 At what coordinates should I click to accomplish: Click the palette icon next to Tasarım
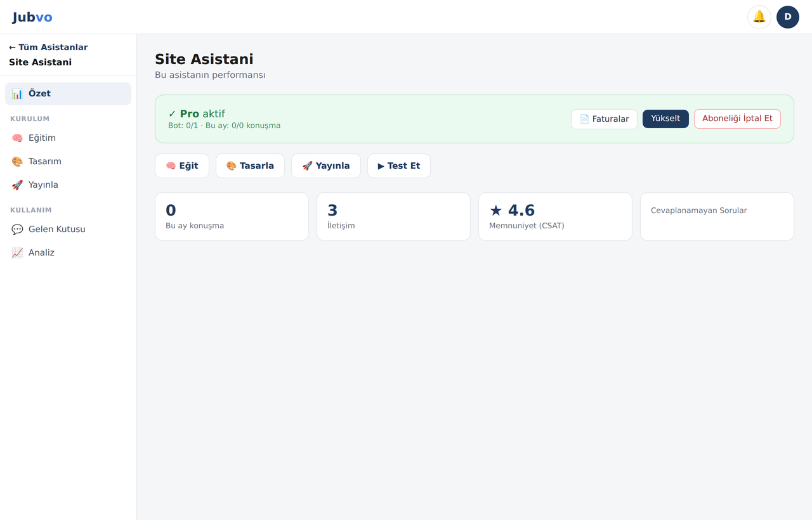coord(17,162)
